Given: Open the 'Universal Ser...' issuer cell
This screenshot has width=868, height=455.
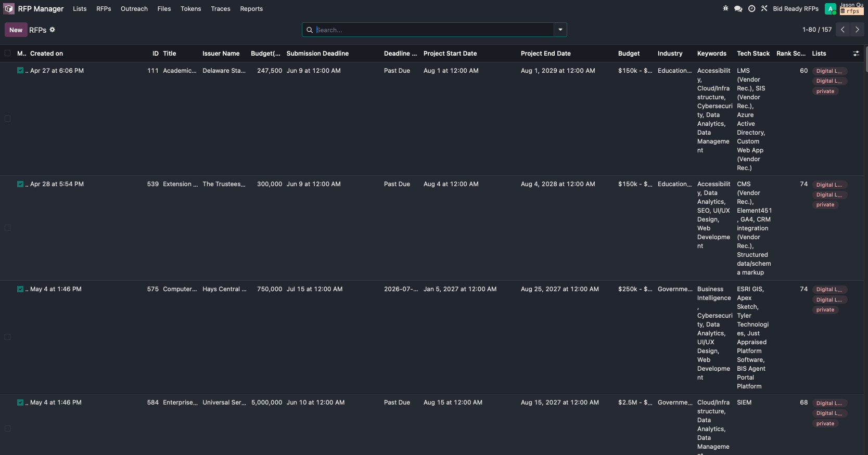Looking at the screenshot, I should (x=224, y=402).
